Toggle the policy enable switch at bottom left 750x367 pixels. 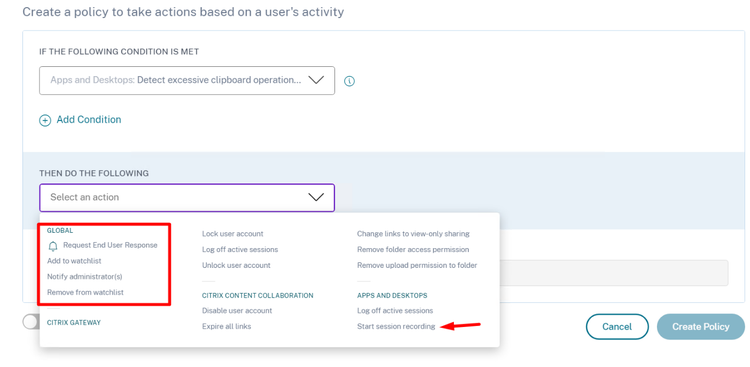coord(31,323)
